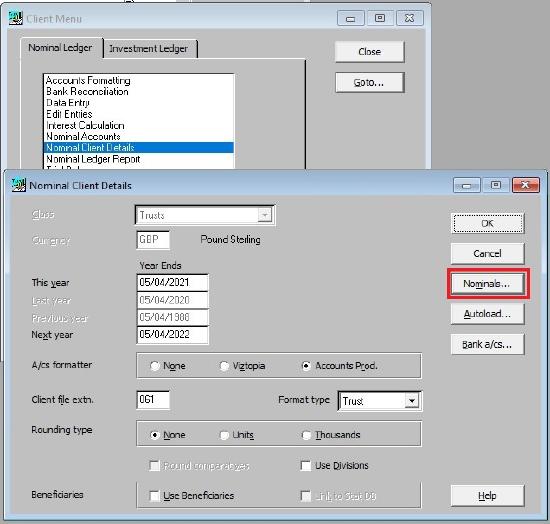Image resolution: width=550 pixels, height=524 pixels.
Task: Open the Nominals... dialog
Action: 488,283
